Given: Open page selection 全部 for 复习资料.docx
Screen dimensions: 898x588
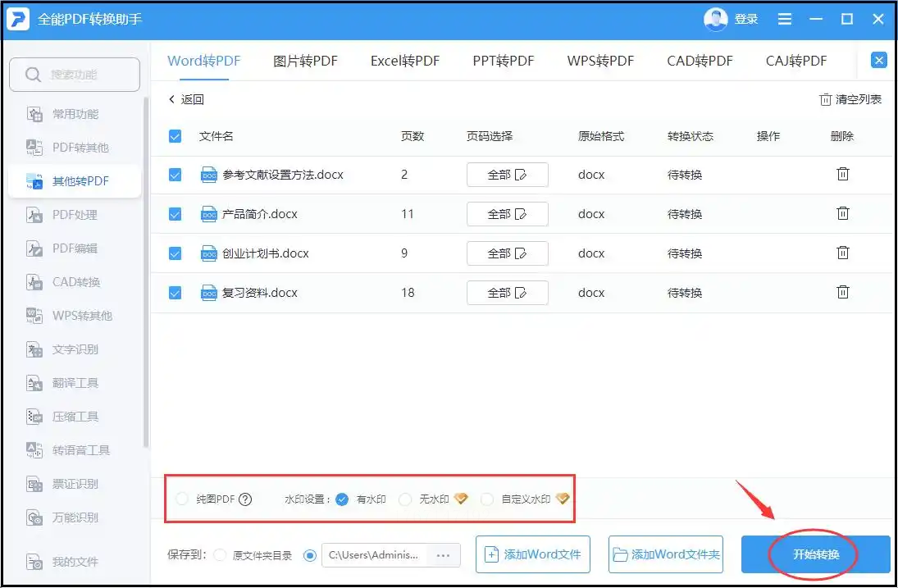Looking at the screenshot, I should click(508, 293).
